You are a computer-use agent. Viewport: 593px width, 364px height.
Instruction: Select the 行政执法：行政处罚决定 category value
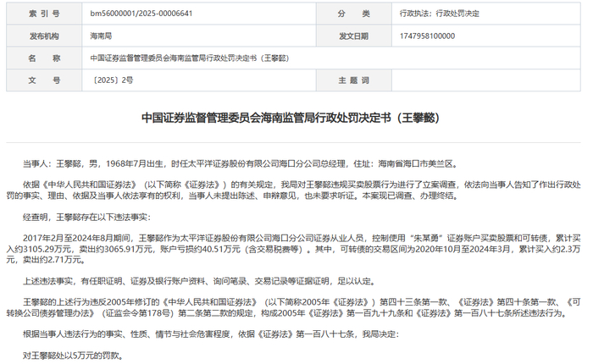click(439, 14)
